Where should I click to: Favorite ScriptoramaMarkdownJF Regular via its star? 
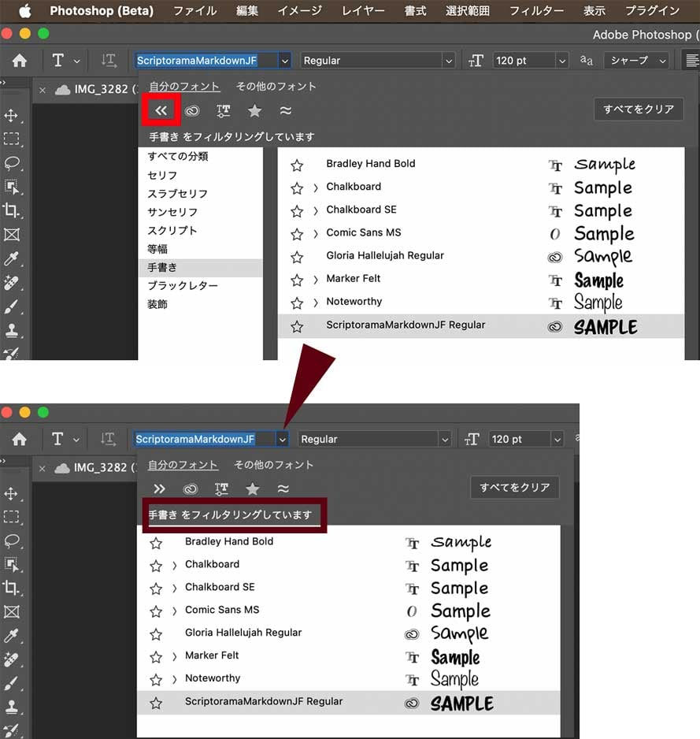tap(297, 325)
